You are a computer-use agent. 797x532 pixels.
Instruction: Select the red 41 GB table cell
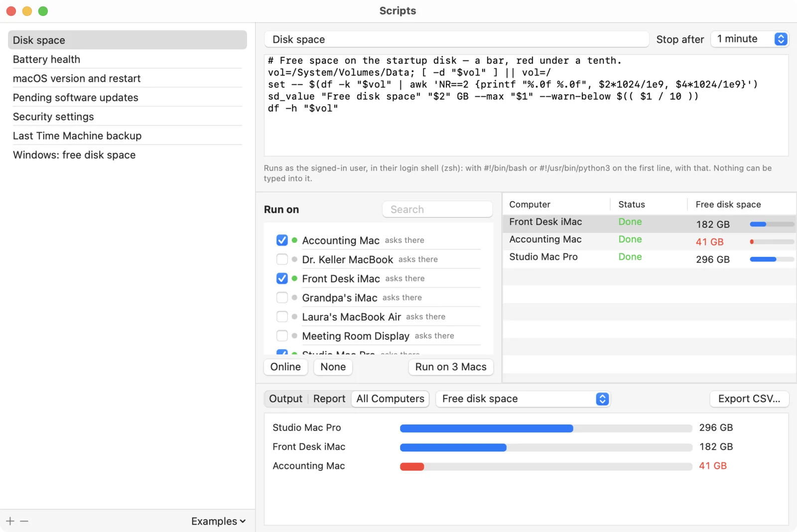point(710,242)
